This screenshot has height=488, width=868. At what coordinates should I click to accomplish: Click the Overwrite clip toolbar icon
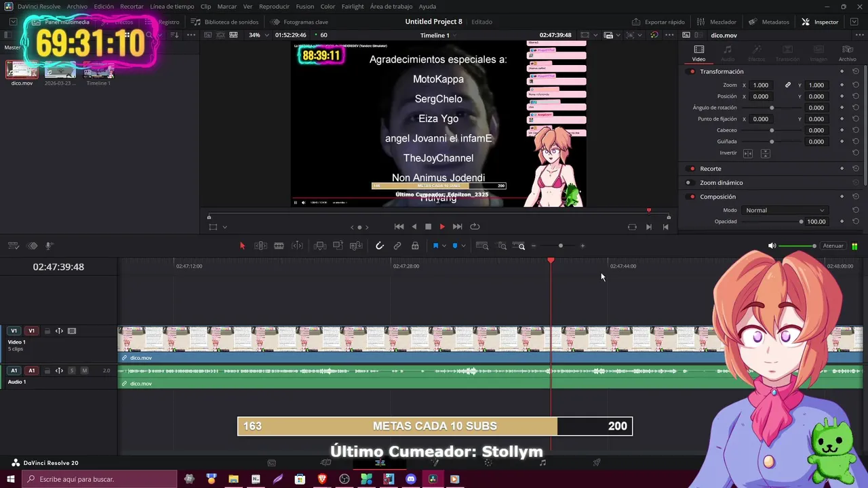pos(338,245)
